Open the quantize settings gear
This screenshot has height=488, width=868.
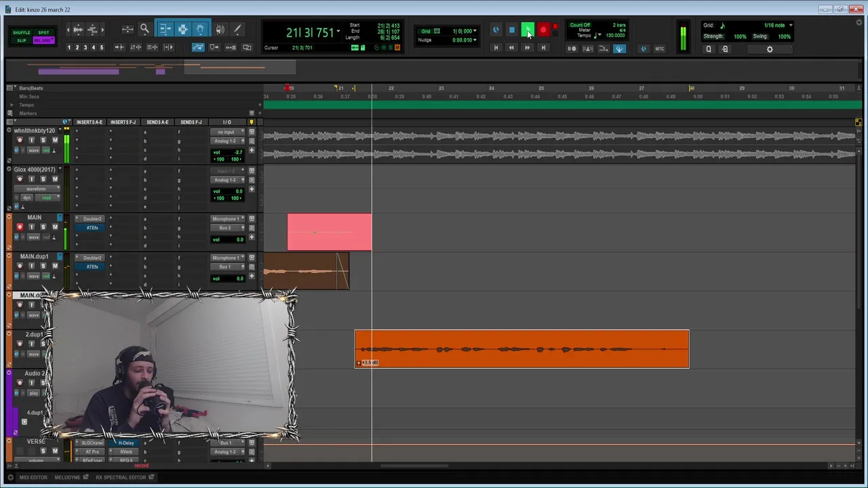tap(770, 49)
